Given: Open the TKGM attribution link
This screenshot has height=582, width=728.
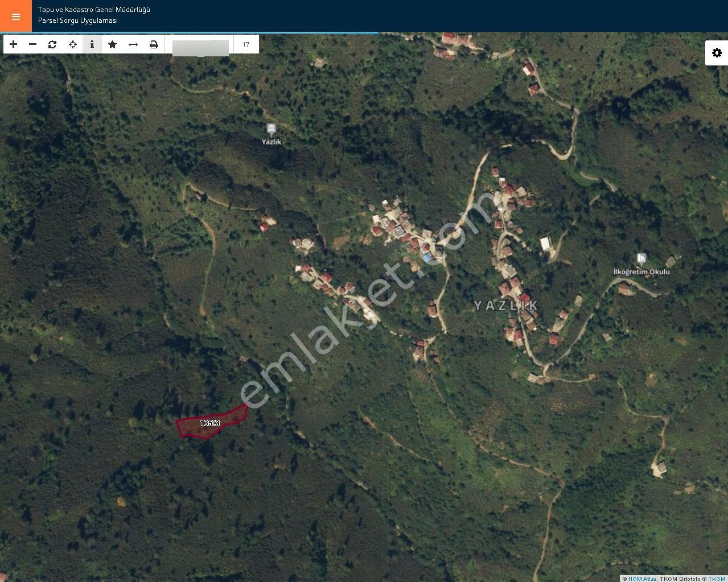Looking at the screenshot, I should point(717,579).
